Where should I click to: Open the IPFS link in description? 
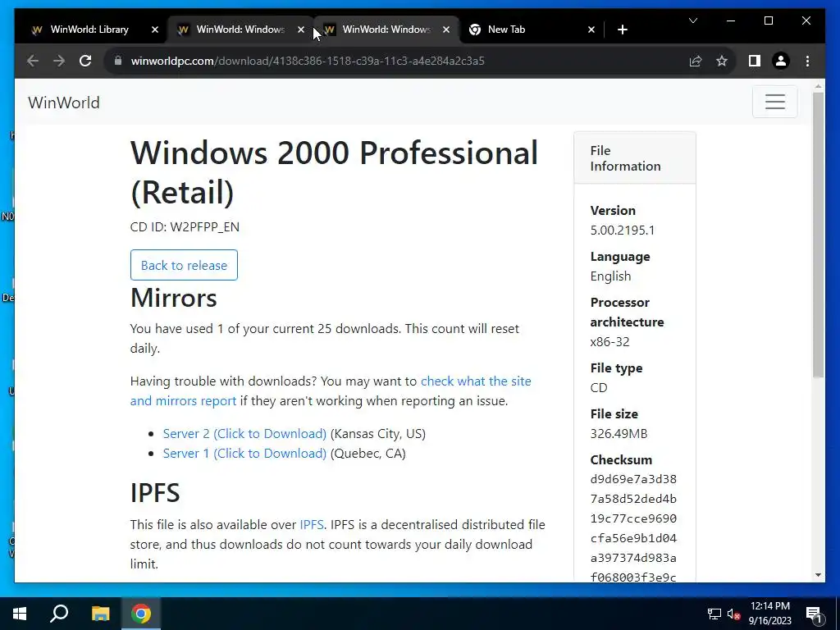(311, 524)
